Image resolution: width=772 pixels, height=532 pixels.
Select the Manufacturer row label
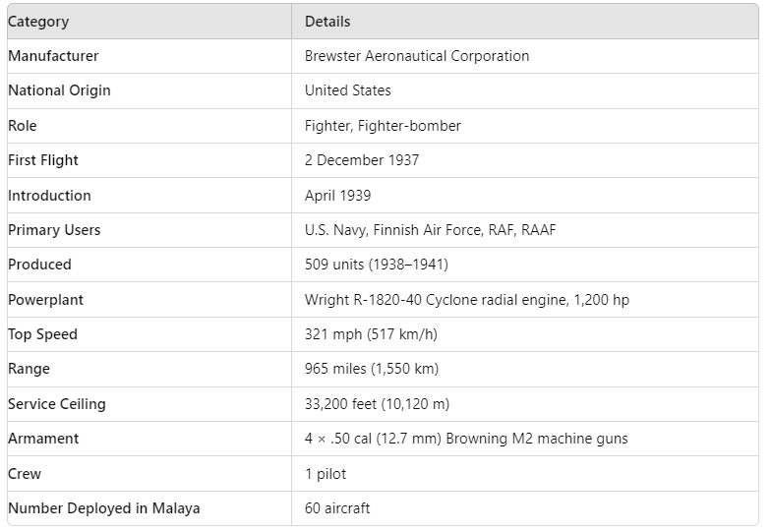(x=53, y=56)
